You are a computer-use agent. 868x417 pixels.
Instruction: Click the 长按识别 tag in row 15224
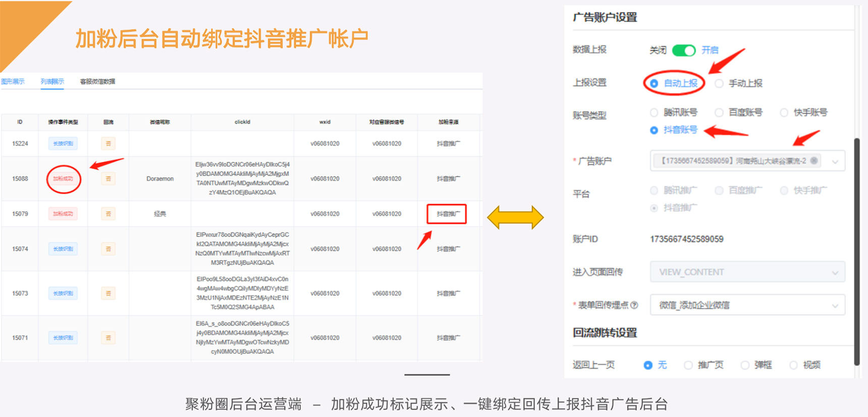click(x=63, y=144)
